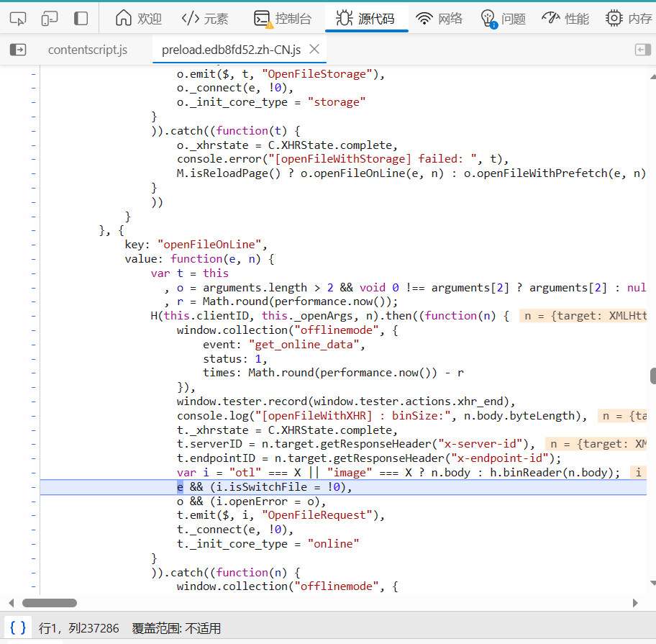The image size is (656, 644).
Task: Activate the inspect element picker tool
Action: [18, 18]
